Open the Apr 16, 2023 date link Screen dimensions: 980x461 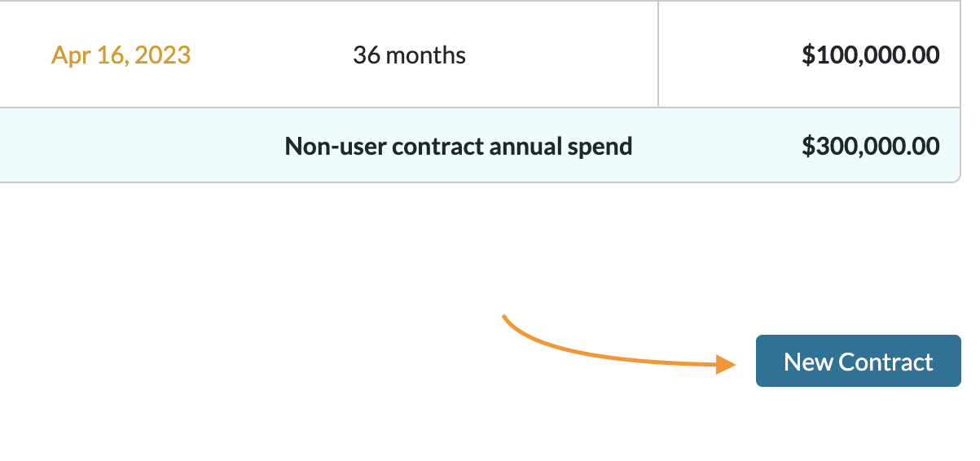click(121, 55)
